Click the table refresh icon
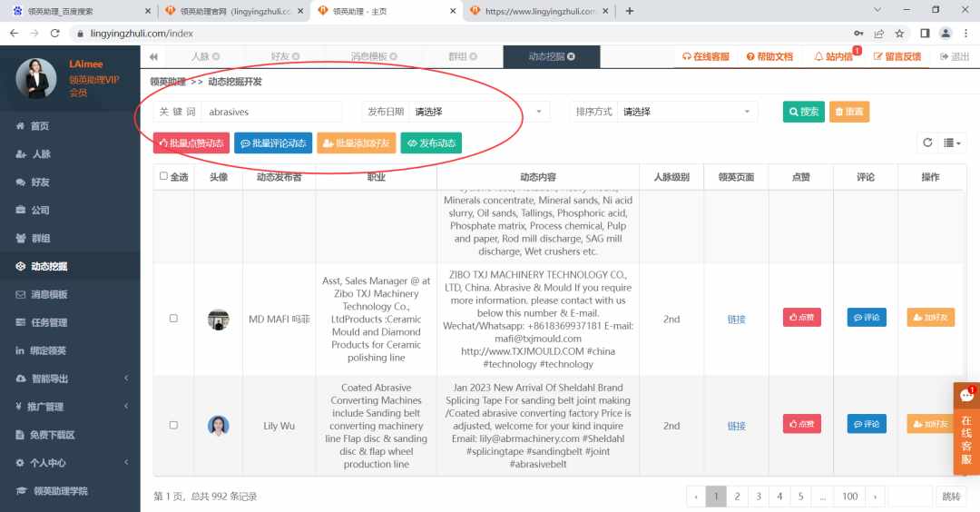980x512 pixels. (927, 143)
